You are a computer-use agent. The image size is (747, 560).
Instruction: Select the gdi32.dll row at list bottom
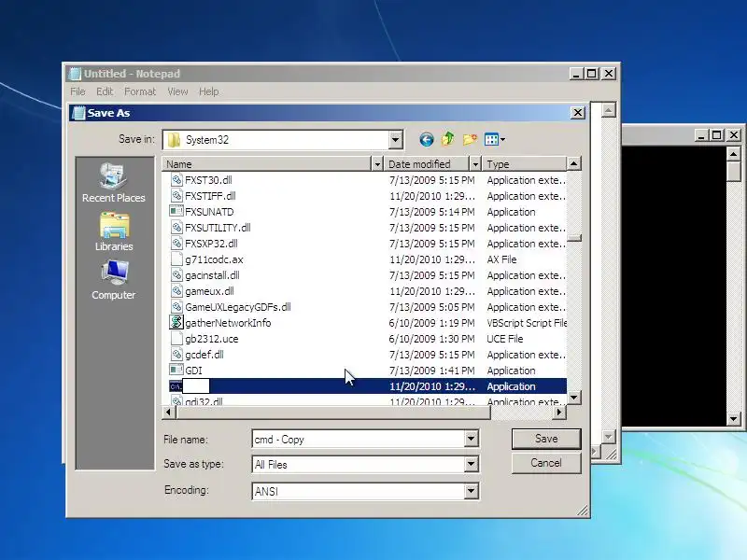[364, 401]
